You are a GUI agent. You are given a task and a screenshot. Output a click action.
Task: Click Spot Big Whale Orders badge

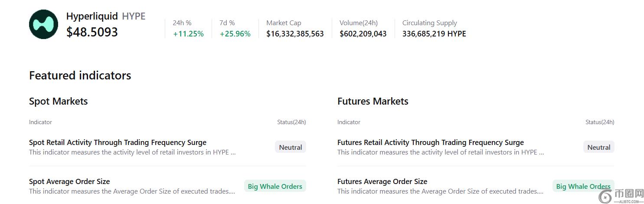click(x=275, y=186)
